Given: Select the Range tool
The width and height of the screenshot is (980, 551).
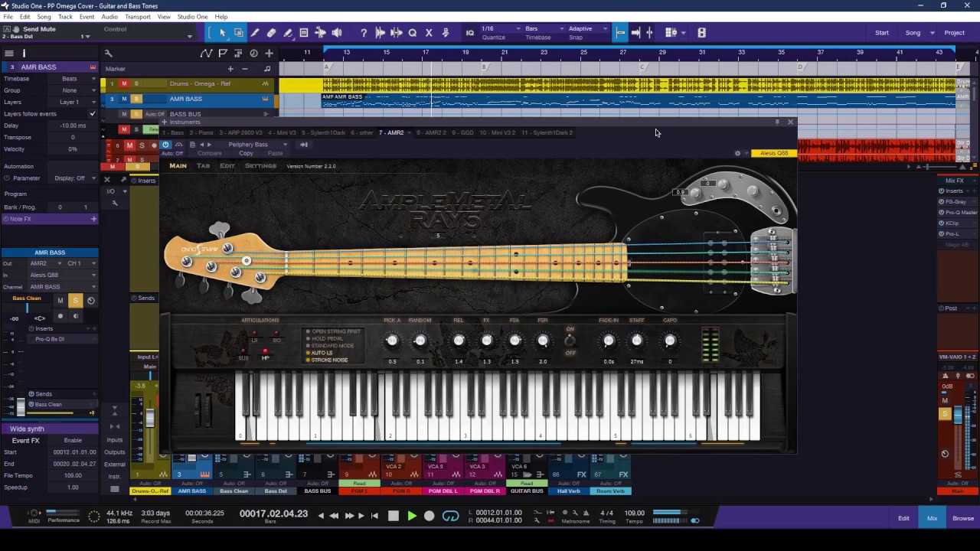Looking at the screenshot, I should tap(239, 33).
